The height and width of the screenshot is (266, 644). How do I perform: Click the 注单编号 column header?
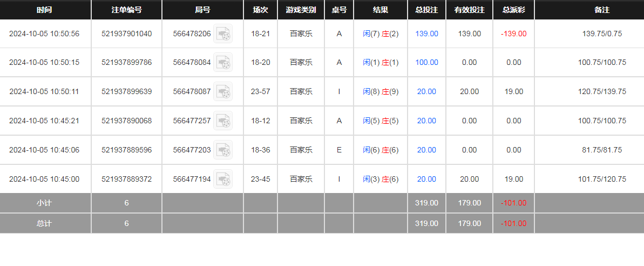(126, 10)
